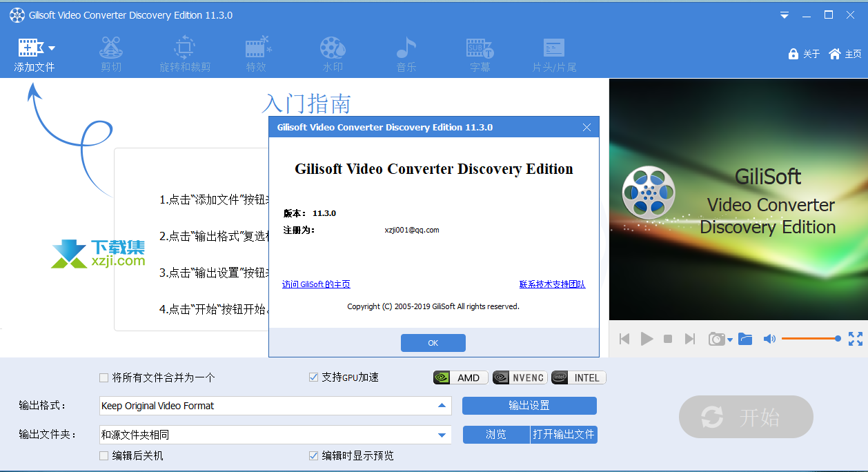Screen dimensions: 868x472
Task: Click the 关于 About lock icon
Action: pyautogui.click(x=793, y=54)
